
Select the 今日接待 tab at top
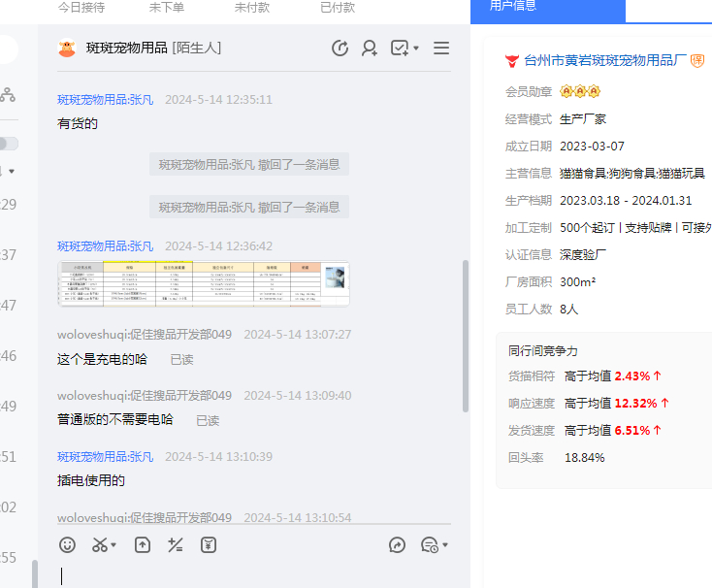point(81,8)
